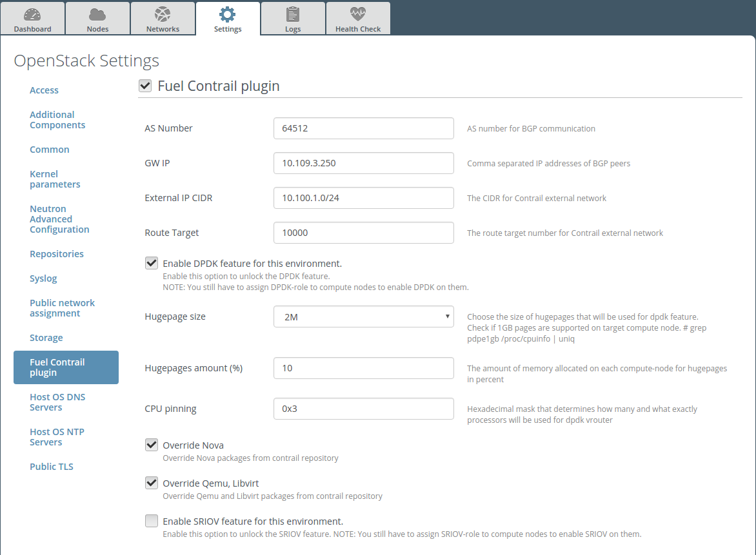756x555 pixels.
Task: Click the 'Enable DPDK feature for this environment.' label
Action: [252, 264]
